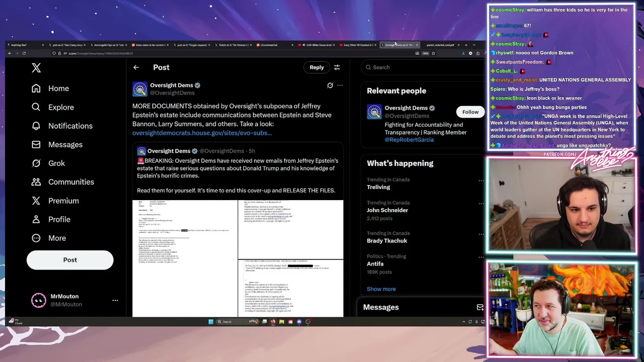This screenshot has height=362, width=644.
Task: Click the new message icon in Messages drawer
Action: 479,307
